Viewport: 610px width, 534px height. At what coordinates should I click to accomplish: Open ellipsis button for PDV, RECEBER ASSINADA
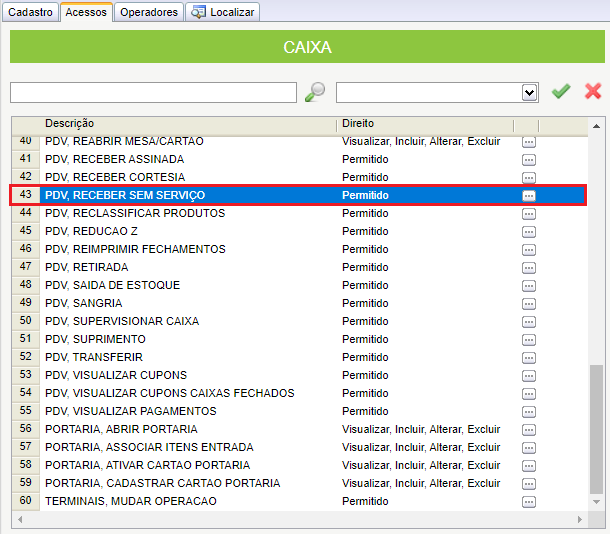click(x=529, y=159)
